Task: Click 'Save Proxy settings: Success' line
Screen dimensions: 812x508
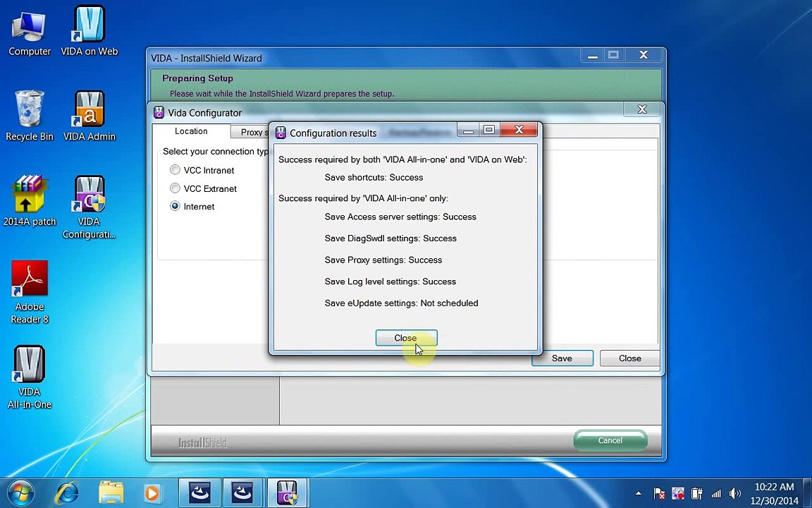Action: pyautogui.click(x=383, y=260)
